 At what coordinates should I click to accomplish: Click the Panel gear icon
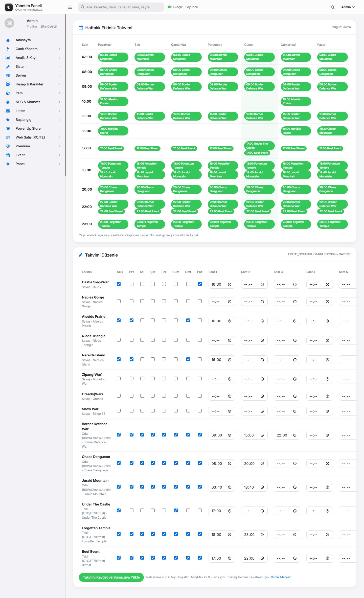click(x=8, y=164)
